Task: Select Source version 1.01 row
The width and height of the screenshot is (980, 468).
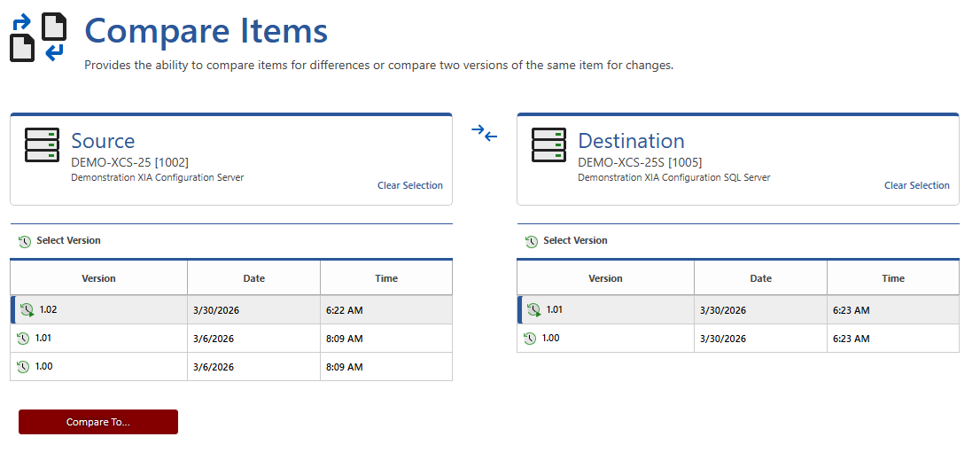Action: click(230, 339)
